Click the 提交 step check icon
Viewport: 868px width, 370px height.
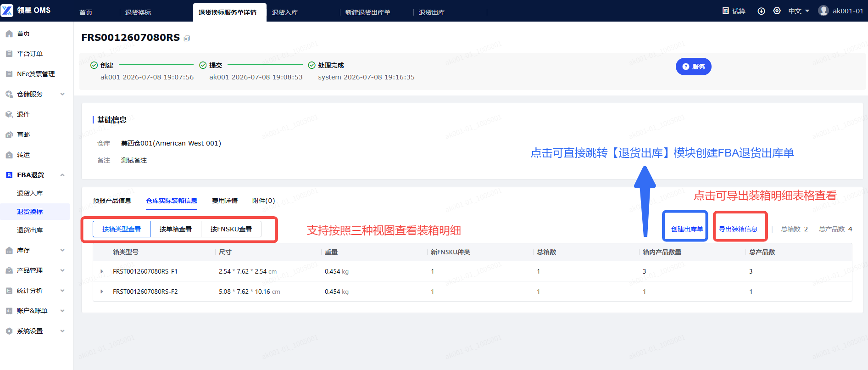pos(203,65)
